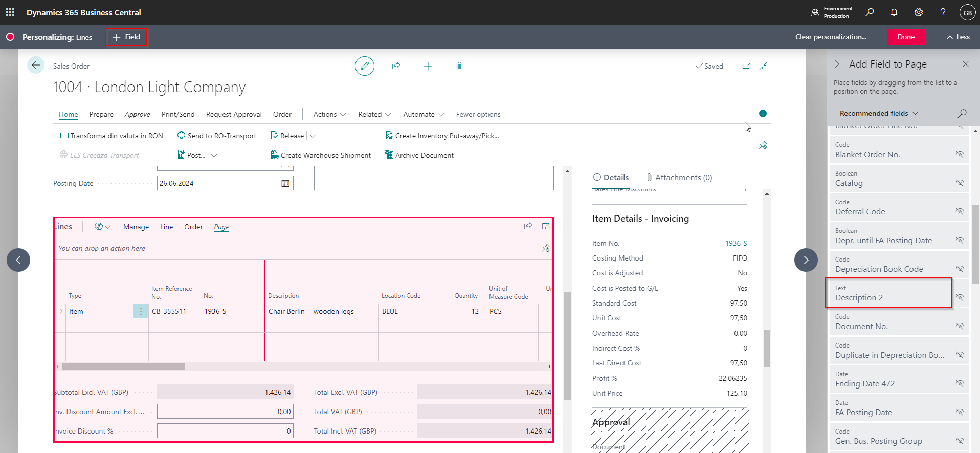Switch to the Attachments (0) tab
This screenshot has width=980, height=453.
pyautogui.click(x=679, y=178)
